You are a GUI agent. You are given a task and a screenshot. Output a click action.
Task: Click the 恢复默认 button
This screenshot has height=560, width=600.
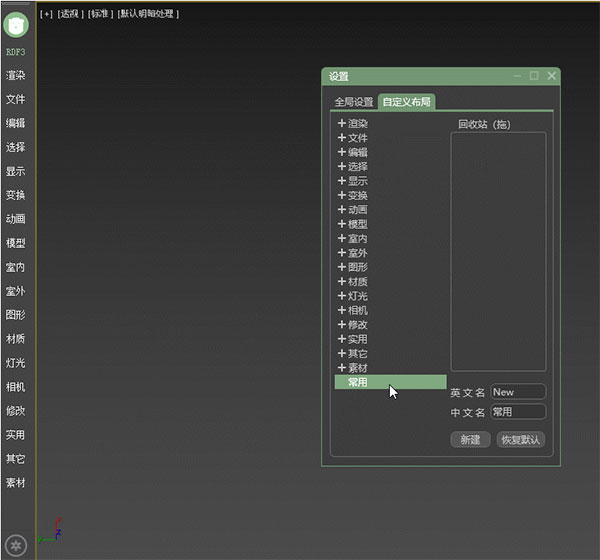521,439
